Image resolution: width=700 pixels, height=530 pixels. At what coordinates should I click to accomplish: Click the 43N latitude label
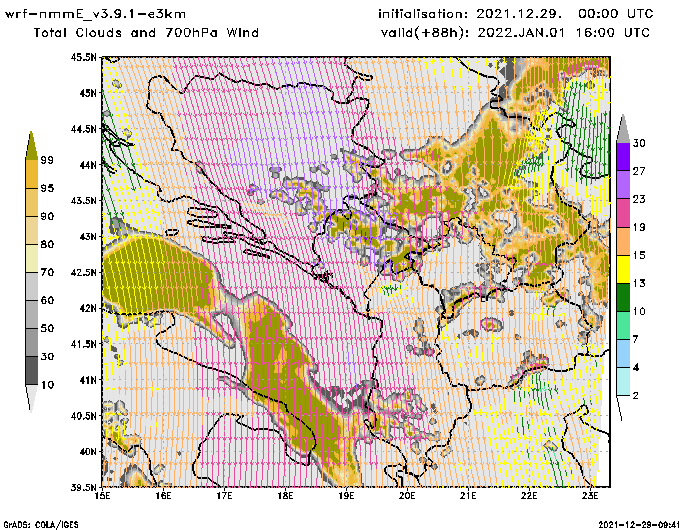(x=88, y=236)
